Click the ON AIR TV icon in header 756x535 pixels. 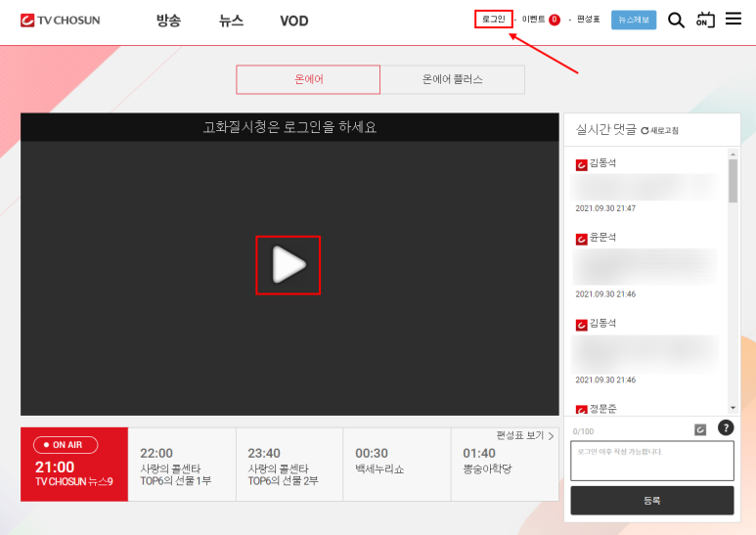[705, 20]
